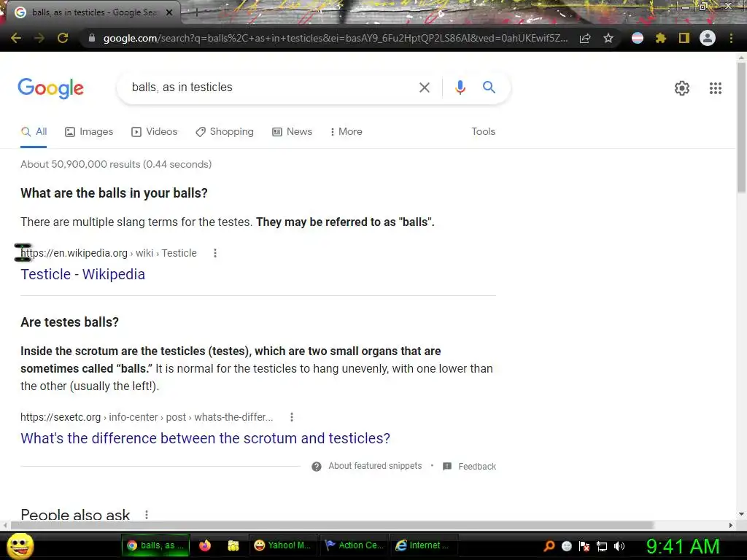747x560 pixels.
Task: Open a new tab with plus button
Action: pyautogui.click(x=196, y=13)
